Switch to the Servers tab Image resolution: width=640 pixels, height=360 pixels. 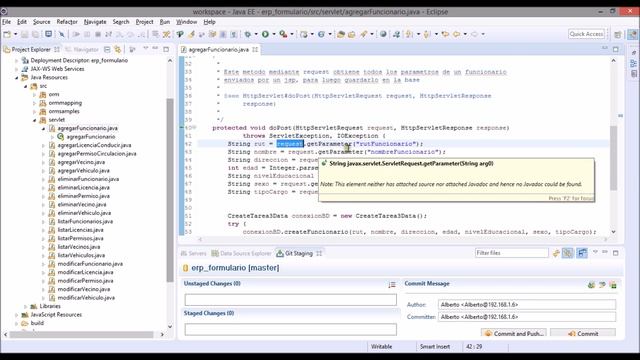[x=193, y=253]
